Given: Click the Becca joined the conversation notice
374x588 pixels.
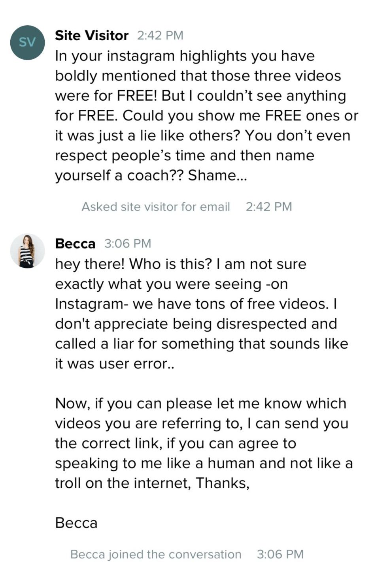Looking at the screenshot, I should [x=156, y=554].
